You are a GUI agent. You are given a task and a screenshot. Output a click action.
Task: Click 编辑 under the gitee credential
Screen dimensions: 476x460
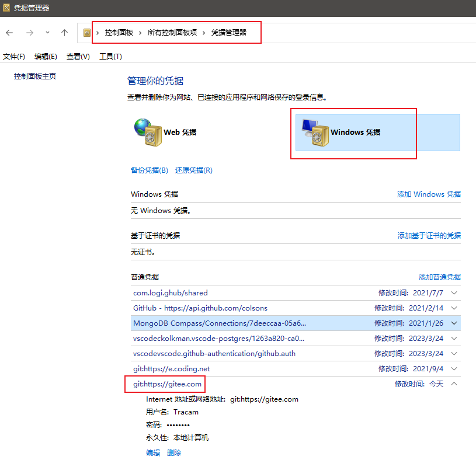click(x=152, y=452)
